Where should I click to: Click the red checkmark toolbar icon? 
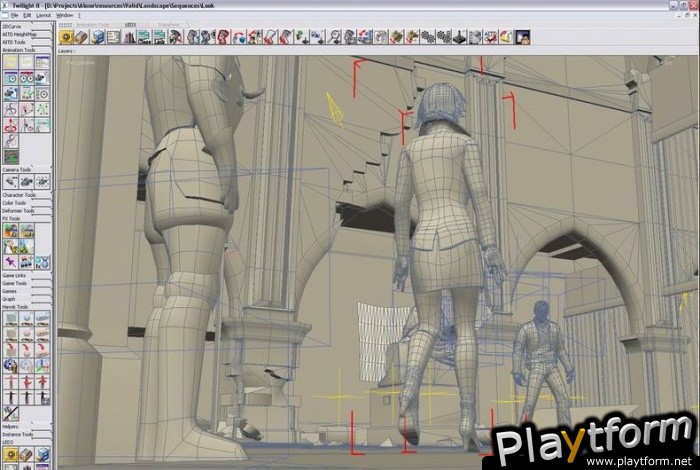pos(491,37)
